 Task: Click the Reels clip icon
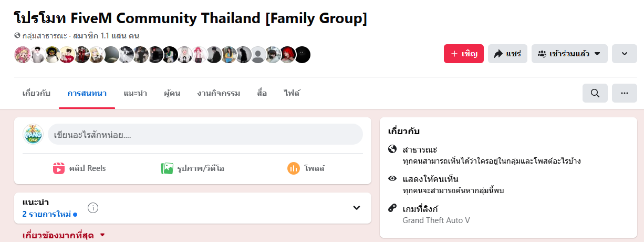[x=59, y=168]
